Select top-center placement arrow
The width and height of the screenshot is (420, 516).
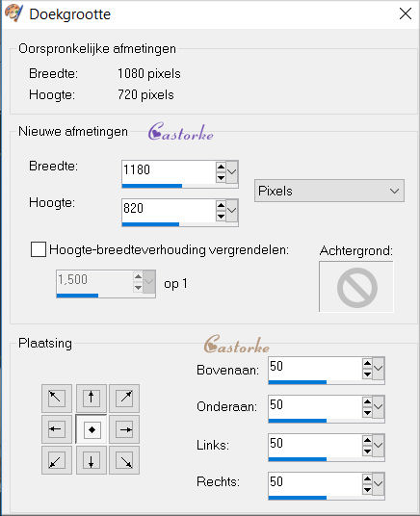pos(92,399)
